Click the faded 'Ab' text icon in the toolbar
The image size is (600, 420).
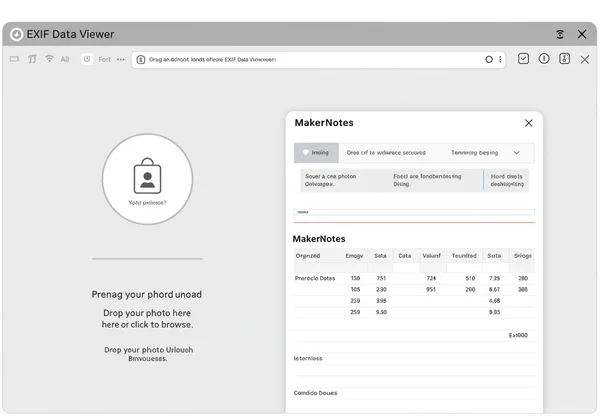point(65,59)
